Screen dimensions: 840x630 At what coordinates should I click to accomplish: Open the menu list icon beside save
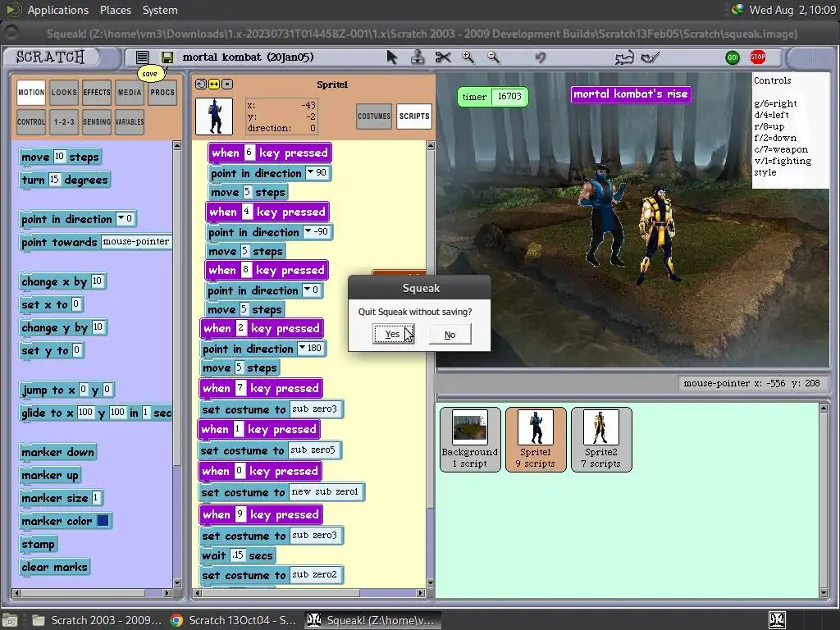click(x=142, y=57)
